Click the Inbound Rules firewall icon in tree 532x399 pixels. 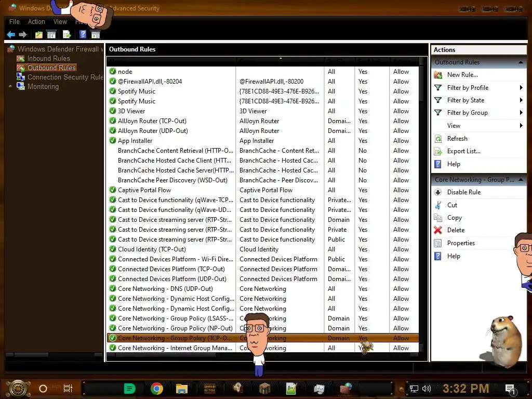click(x=21, y=58)
